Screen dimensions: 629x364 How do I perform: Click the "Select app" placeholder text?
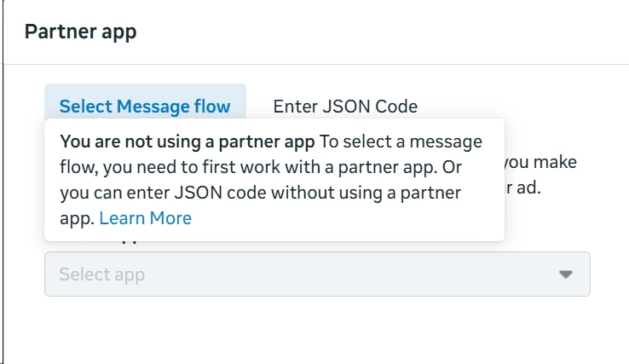click(x=101, y=274)
